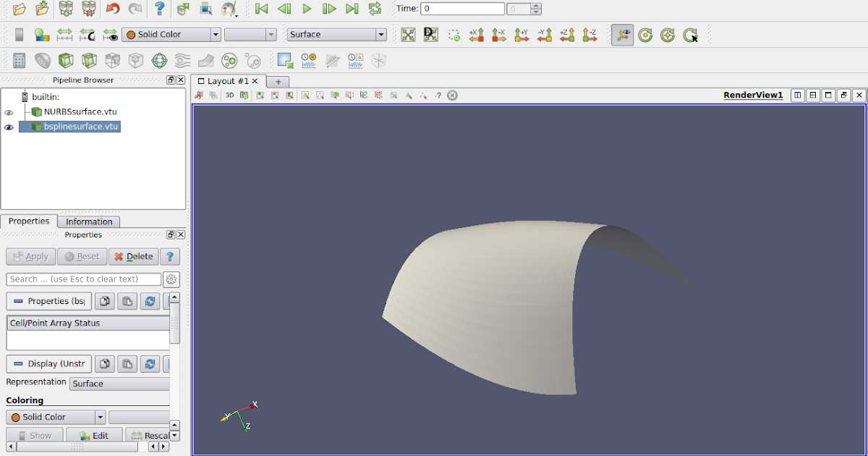
Task: Show NURBSsurface.vtu using its eye icon
Action: (x=9, y=112)
